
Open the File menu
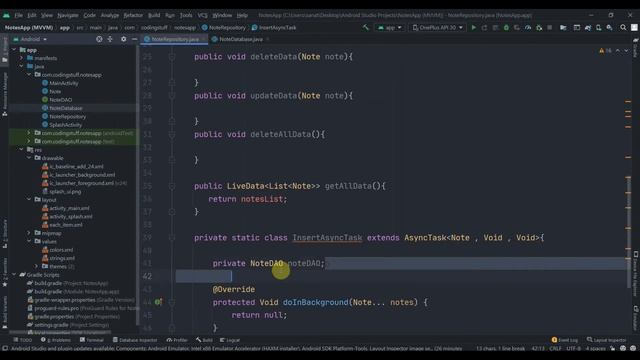click(19, 15)
